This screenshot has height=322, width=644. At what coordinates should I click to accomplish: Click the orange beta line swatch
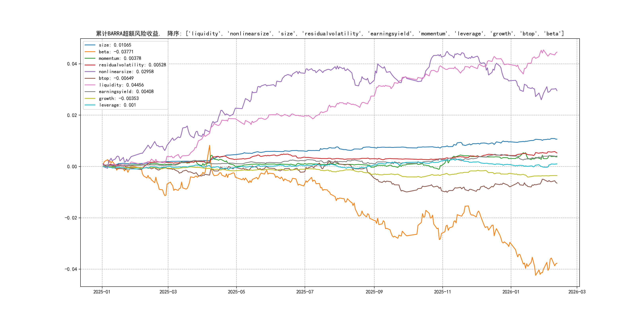90,52
